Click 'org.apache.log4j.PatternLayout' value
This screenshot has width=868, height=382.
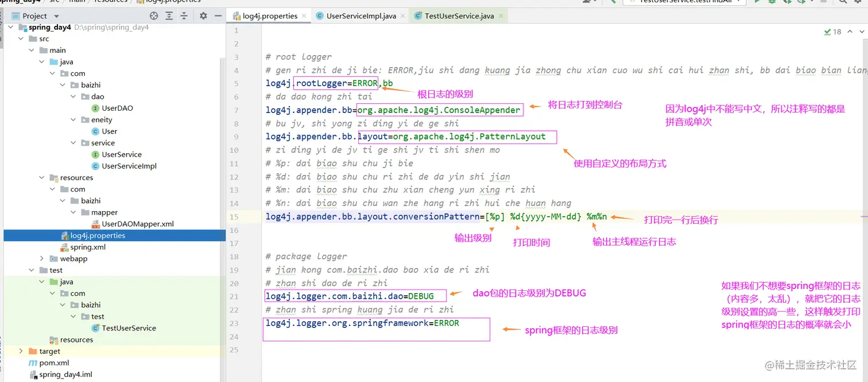click(469, 137)
